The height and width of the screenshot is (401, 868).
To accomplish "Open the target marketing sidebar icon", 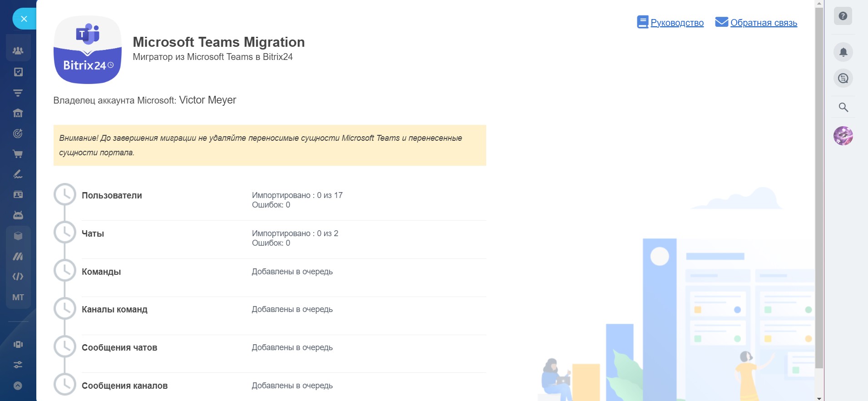I will click(18, 134).
